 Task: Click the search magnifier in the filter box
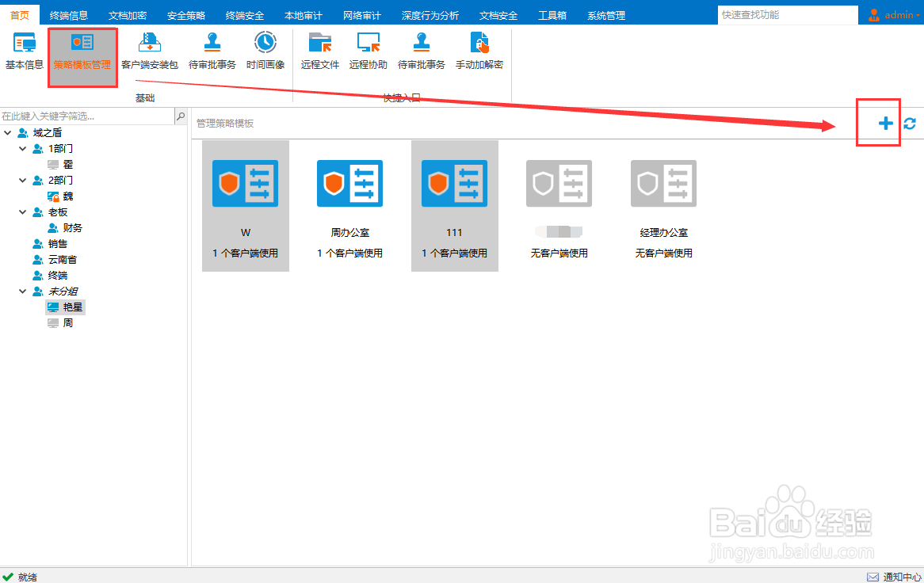(181, 116)
